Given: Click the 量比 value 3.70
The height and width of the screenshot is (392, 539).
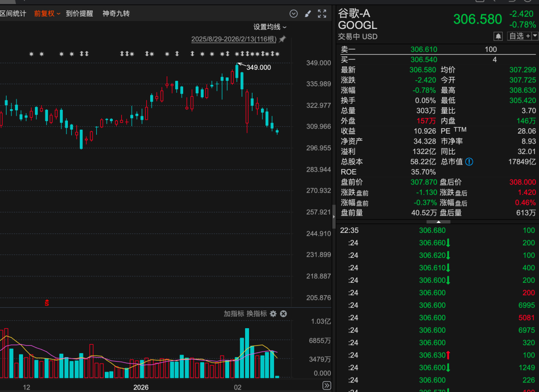Looking at the screenshot, I should [529, 111].
